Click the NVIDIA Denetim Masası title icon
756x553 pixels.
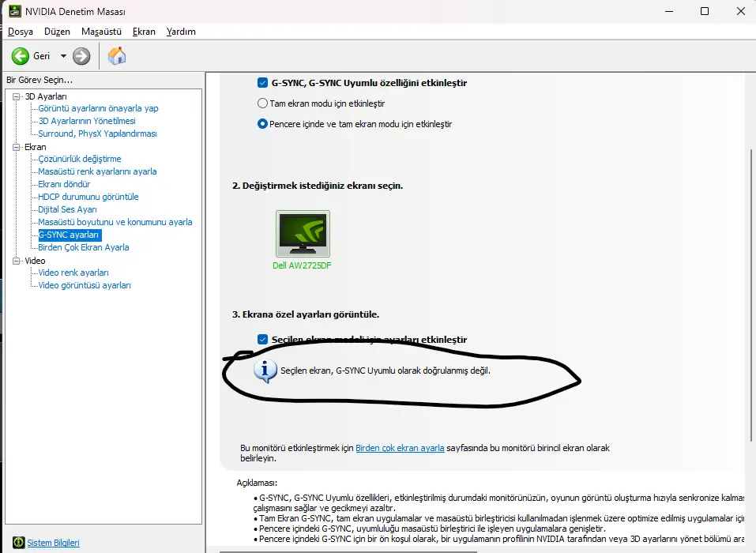point(15,10)
